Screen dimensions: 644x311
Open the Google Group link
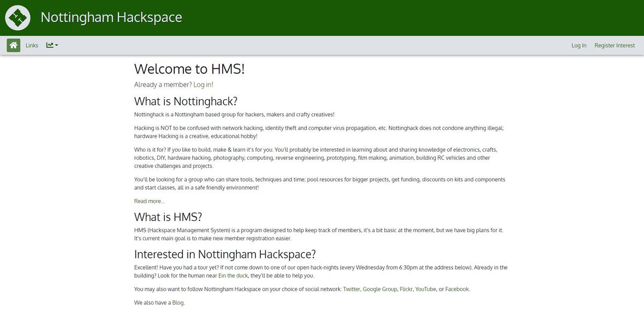pos(380,288)
